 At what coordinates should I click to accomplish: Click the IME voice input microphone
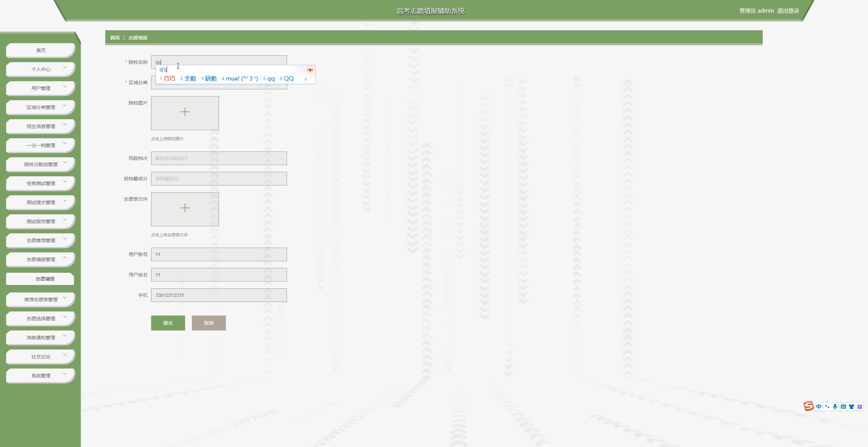(835, 407)
